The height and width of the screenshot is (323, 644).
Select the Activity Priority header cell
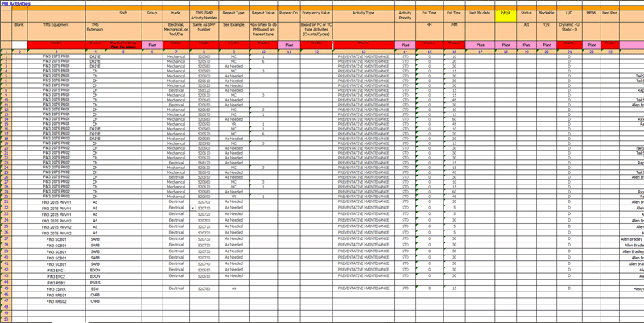[x=406, y=15]
